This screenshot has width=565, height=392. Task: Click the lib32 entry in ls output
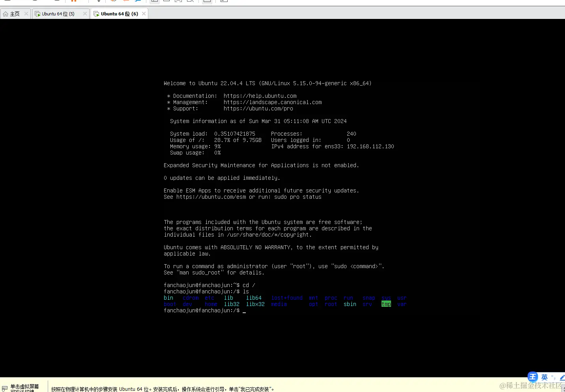tap(232, 304)
